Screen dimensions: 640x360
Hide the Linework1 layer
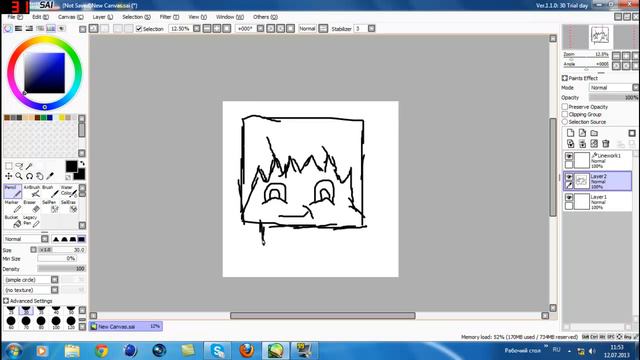(569, 156)
